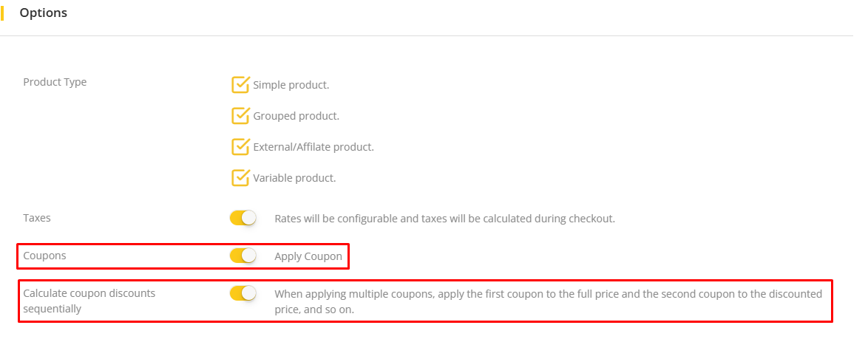Uncheck the External/Affilate product checkbox
Image resolution: width=868 pixels, height=342 pixels.
point(240,147)
